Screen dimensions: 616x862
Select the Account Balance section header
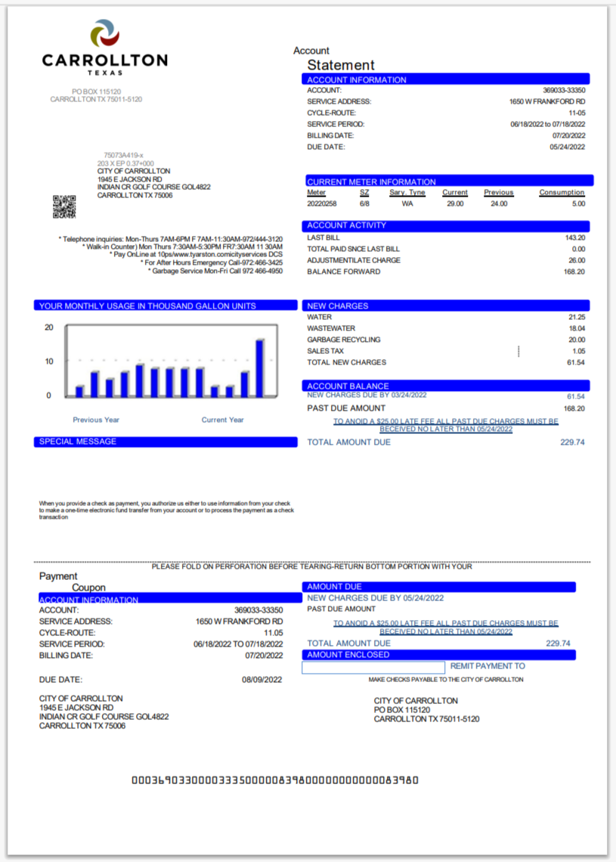coord(446,386)
